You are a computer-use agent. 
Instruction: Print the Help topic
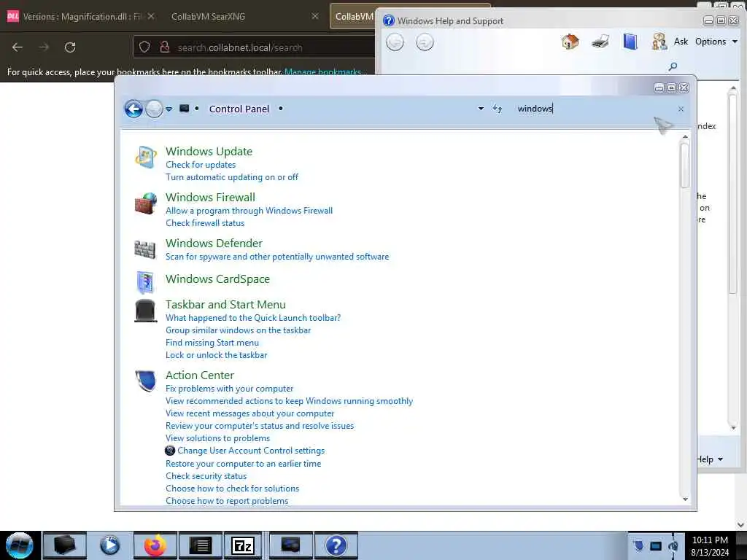pos(600,42)
